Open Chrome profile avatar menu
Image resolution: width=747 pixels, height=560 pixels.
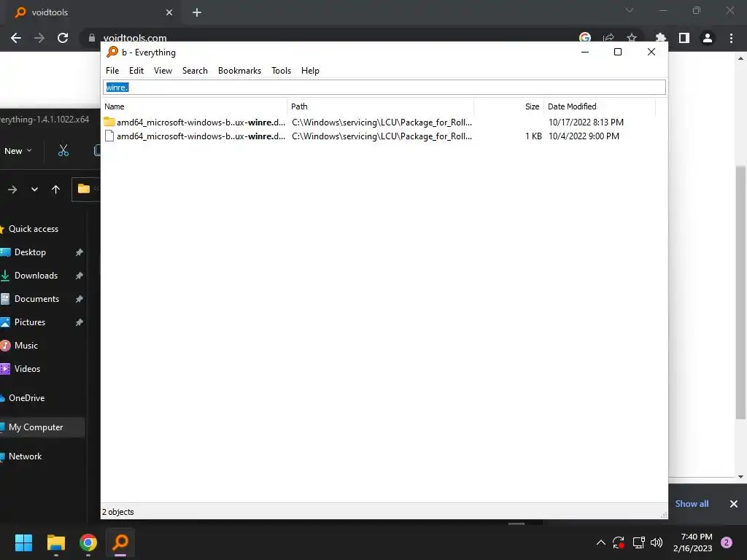coord(708,38)
